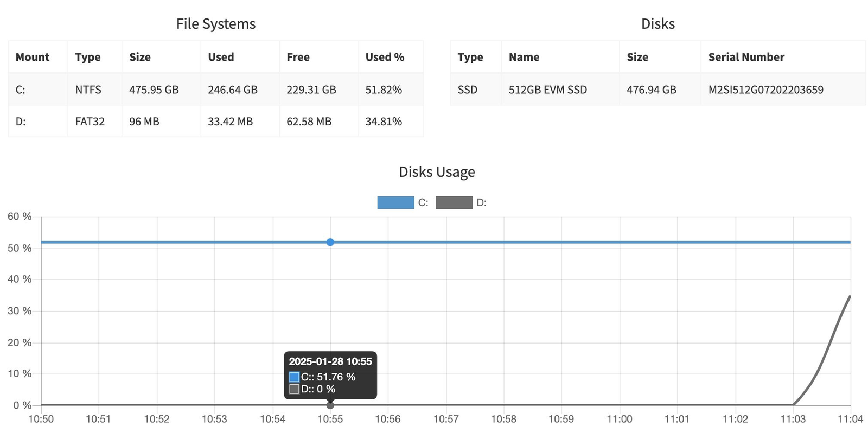Click the NTFS type cell
868x432 pixels.
tap(95, 90)
